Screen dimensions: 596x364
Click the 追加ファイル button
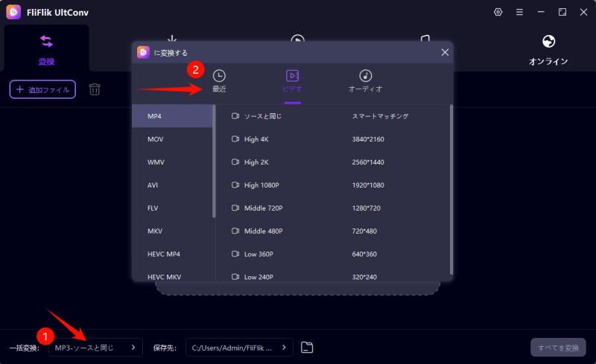(x=42, y=89)
